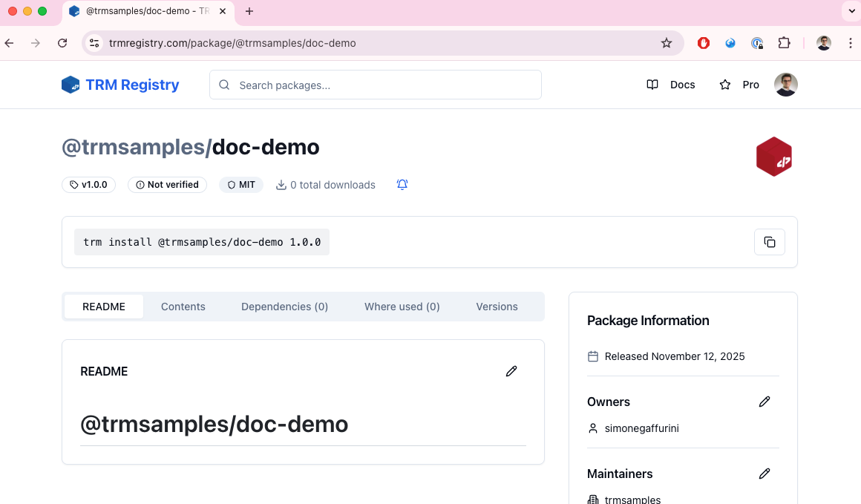Click the Pro star icon
This screenshot has height=504, width=861.
point(725,85)
